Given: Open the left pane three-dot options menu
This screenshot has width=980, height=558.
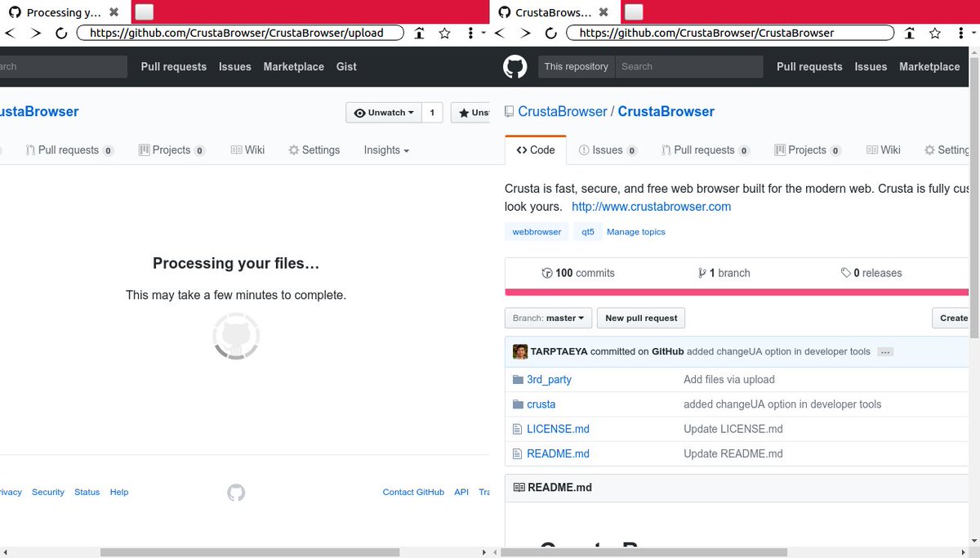Looking at the screenshot, I should [x=470, y=33].
